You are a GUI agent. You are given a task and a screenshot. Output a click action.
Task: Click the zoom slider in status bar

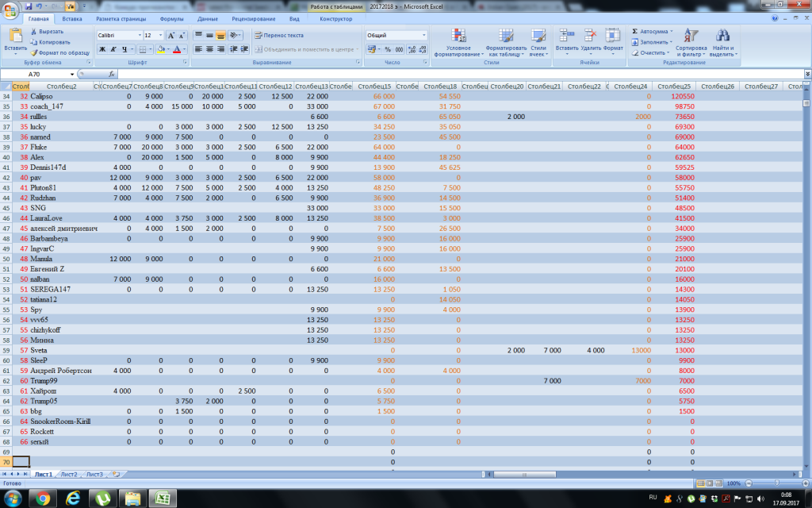[776, 483]
